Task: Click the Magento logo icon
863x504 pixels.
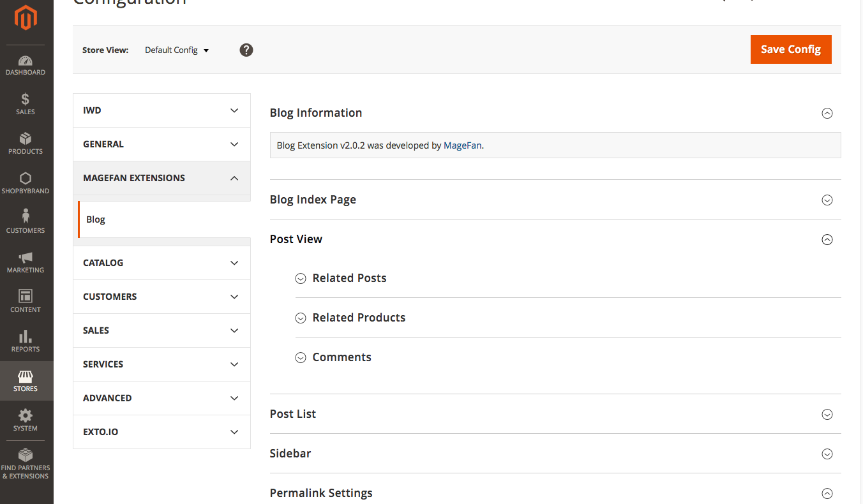Action: pos(26,18)
